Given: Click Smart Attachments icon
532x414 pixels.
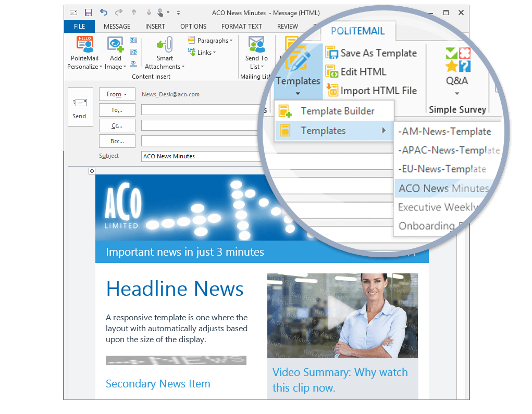Looking at the screenshot, I should (x=165, y=44).
